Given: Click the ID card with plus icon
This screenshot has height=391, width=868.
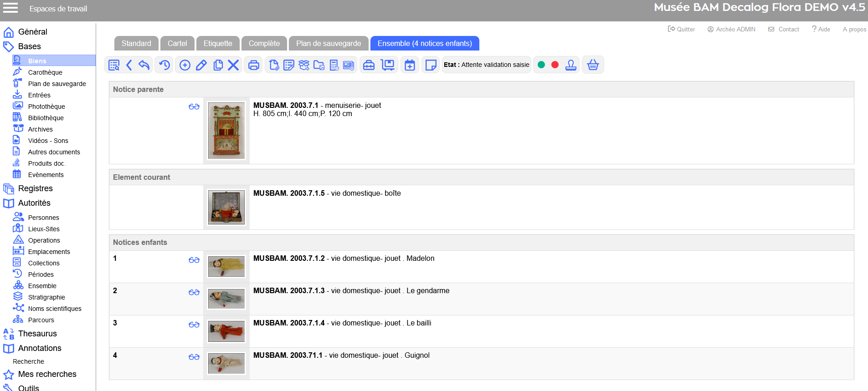Looking at the screenshot, I should [349, 65].
